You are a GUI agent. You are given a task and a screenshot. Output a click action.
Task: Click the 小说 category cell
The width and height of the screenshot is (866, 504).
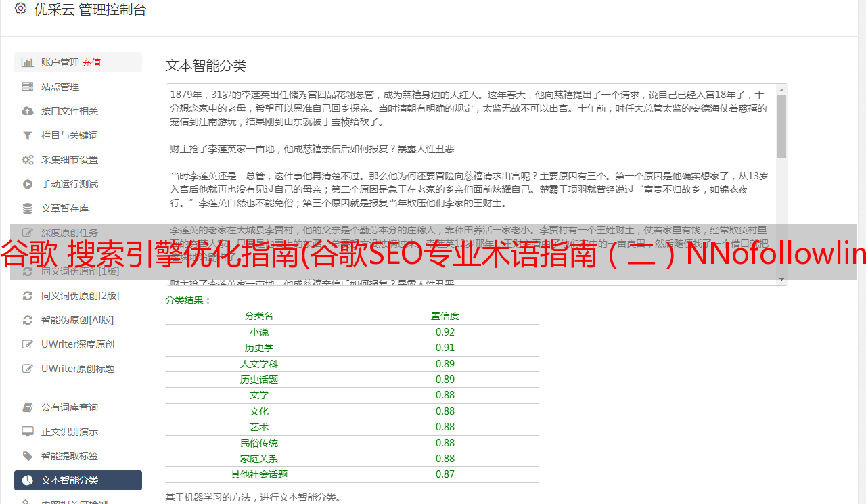point(259,332)
